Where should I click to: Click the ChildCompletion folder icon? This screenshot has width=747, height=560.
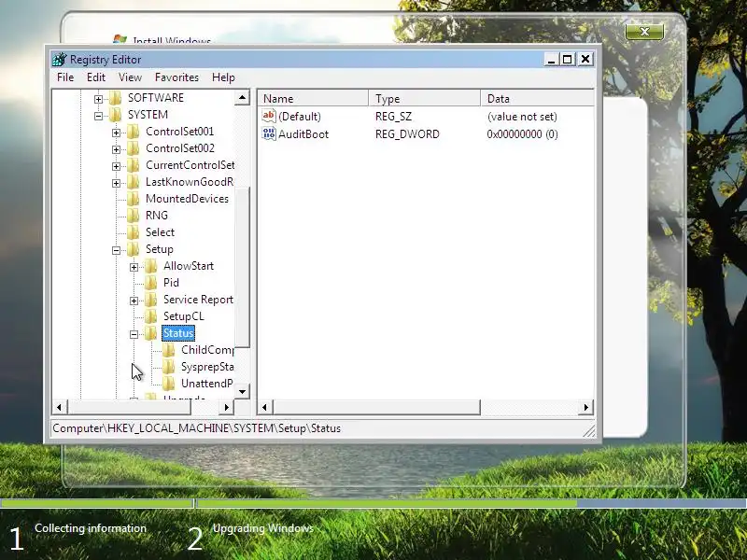169,351
